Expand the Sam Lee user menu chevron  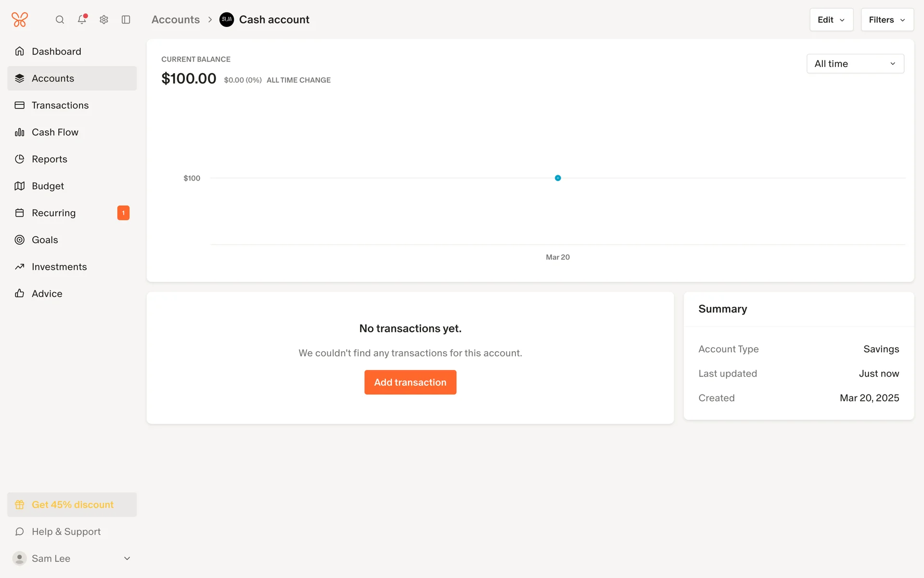(x=127, y=558)
